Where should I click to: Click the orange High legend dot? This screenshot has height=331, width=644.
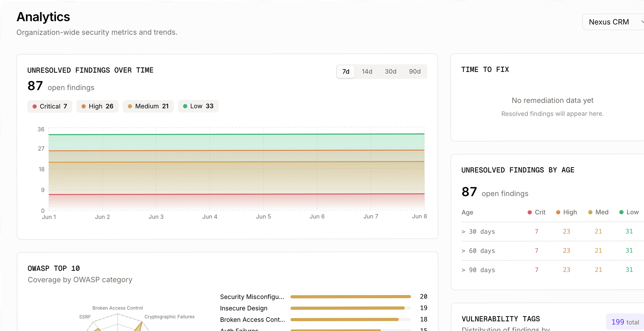84,107
